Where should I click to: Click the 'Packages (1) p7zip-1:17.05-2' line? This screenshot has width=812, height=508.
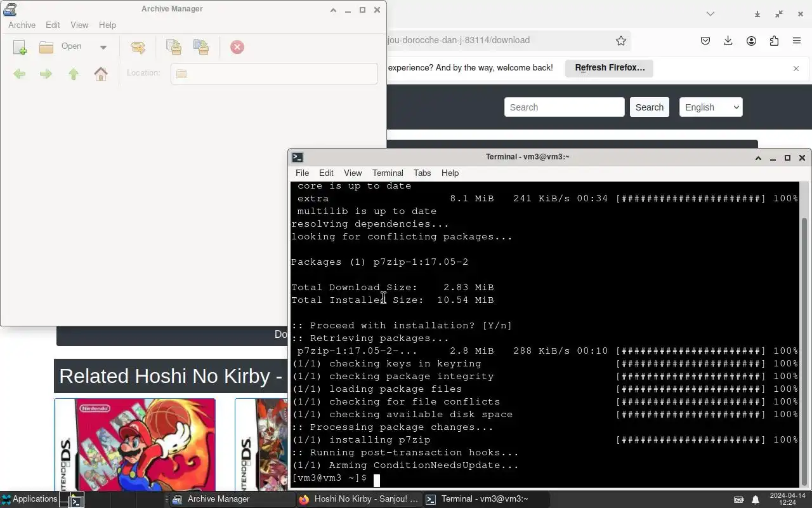pyautogui.click(x=379, y=262)
